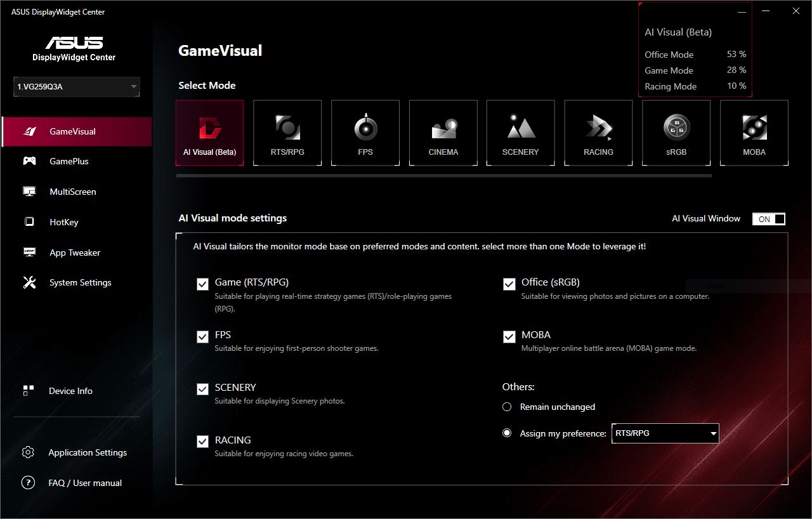Click the AI Visual Window label
The height and width of the screenshot is (519, 812).
706,218
